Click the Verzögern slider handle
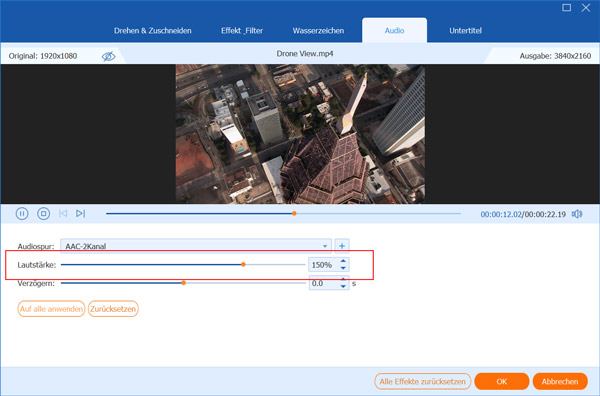The width and height of the screenshot is (600, 396). pyautogui.click(x=184, y=283)
